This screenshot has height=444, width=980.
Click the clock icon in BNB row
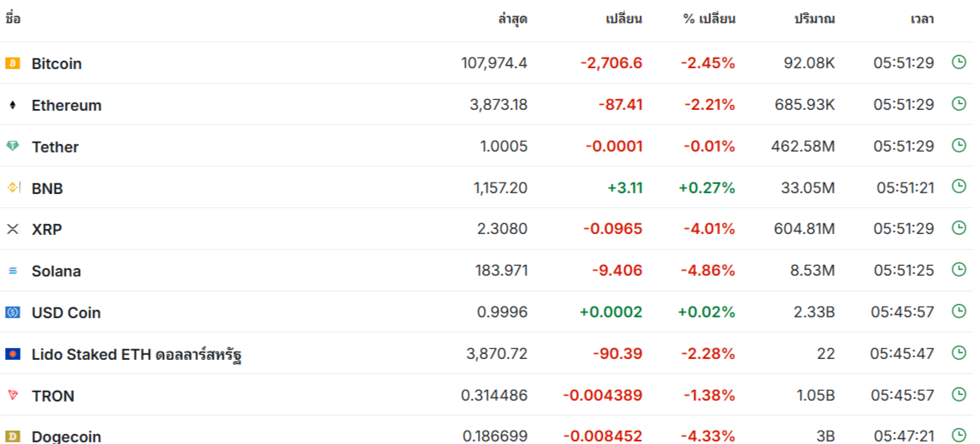click(958, 187)
